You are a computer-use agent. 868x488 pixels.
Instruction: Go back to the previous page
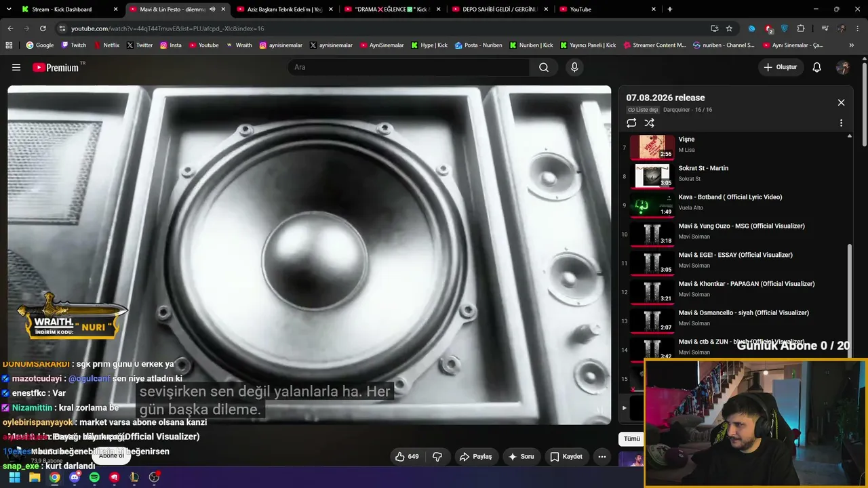10,28
